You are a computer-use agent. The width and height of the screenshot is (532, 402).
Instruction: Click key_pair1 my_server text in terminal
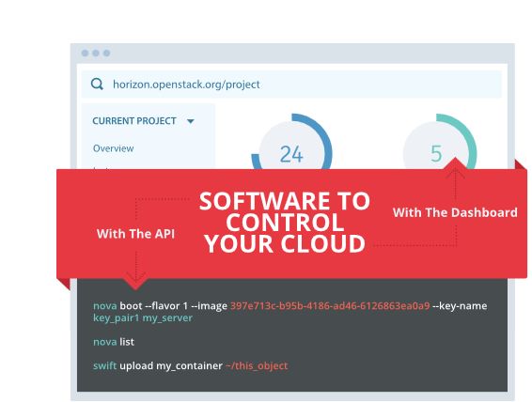pyautogui.click(x=143, y=318)
